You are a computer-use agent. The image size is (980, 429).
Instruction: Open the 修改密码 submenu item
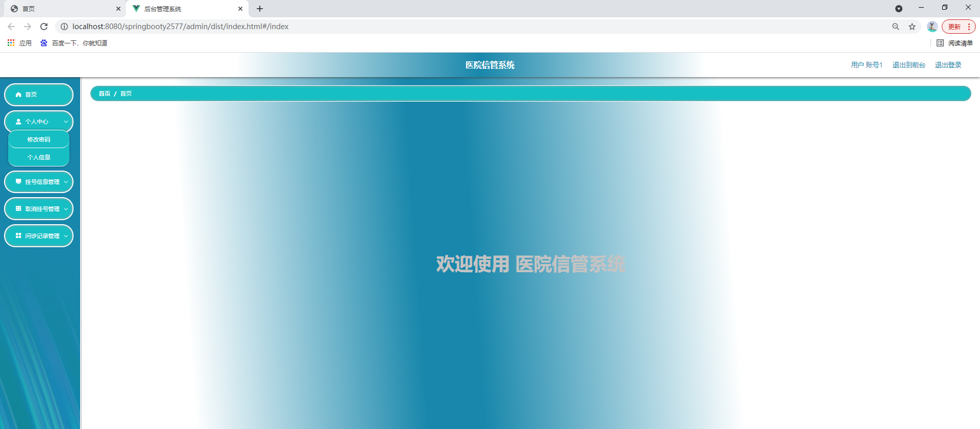point(39,139)
